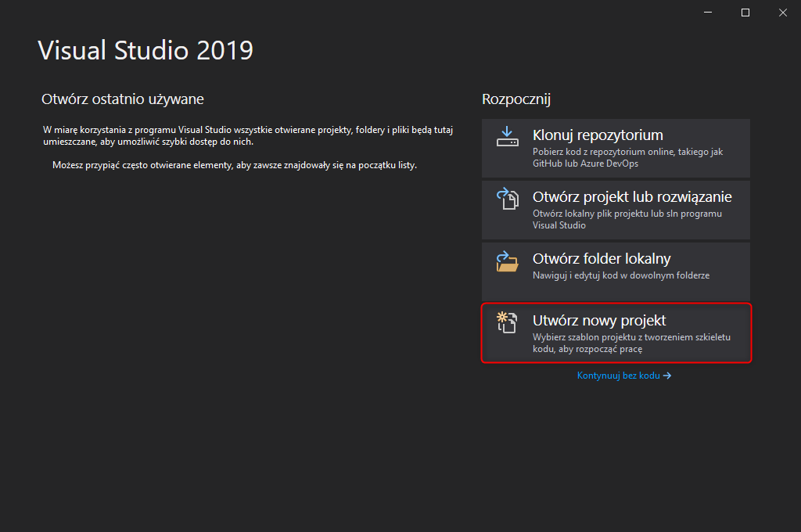Click the Nawiguj i edytuj kod description
This screenshot has width=801, height=532.
pos(621,275)
